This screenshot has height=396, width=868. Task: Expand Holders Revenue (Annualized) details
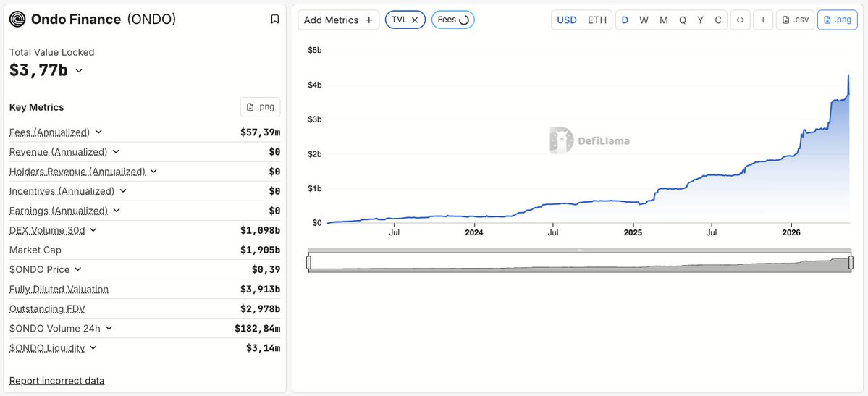[153, 171]
